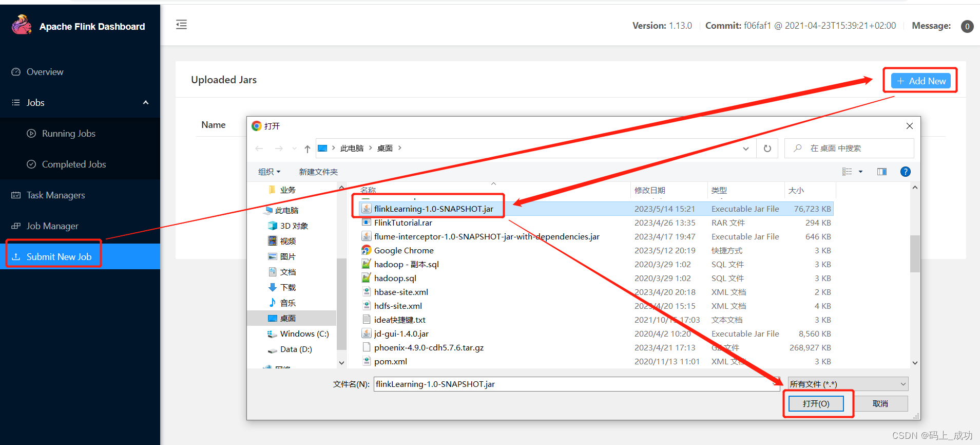980x445 pixels.
Task: Click the Forward arrow in the file dialog
Action: click(x=279, y=149)
